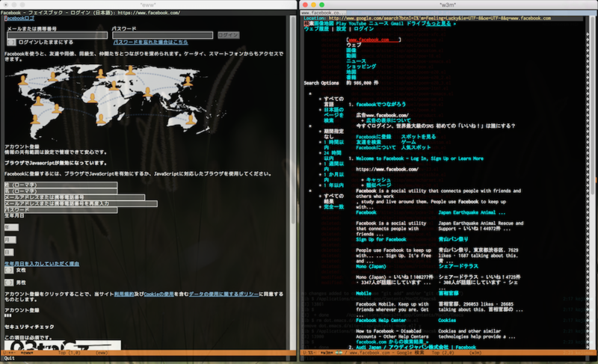The width and height of the screenshot is (598, 364).
Task: Filter results by 1 か月以内
Action: (333, 177)
